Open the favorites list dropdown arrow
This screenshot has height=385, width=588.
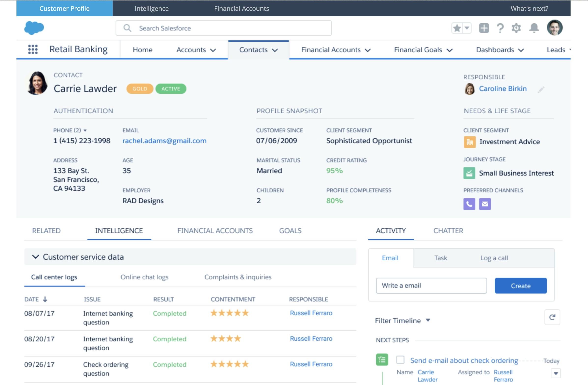click(467, 28)
